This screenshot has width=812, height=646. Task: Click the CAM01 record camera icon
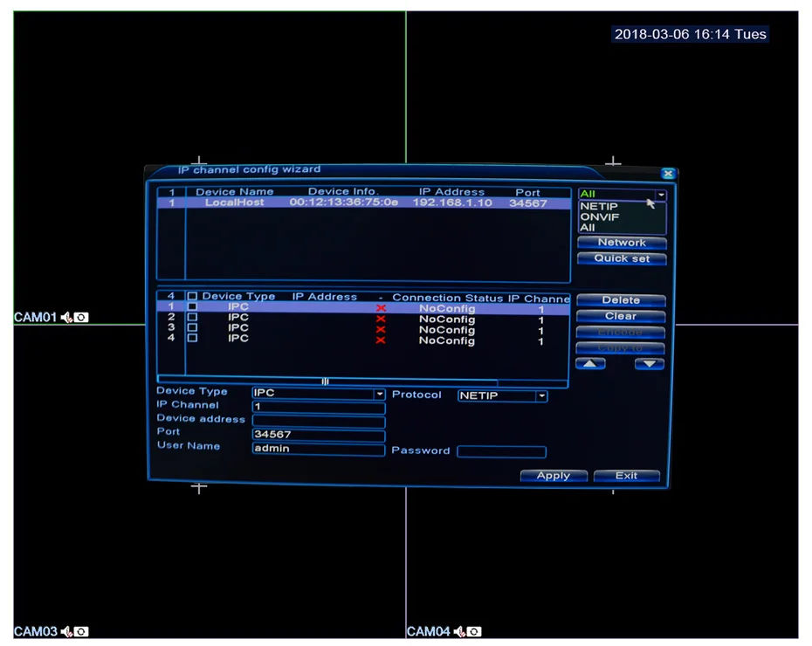[81, 317]
